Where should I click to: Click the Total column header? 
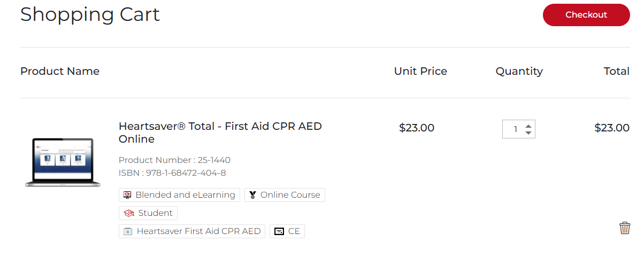point(616,71)
